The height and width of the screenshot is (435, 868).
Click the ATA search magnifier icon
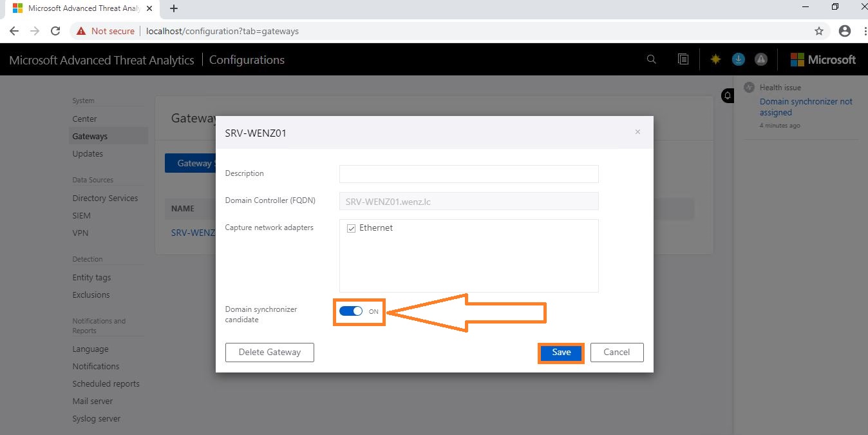click(651, 59)
